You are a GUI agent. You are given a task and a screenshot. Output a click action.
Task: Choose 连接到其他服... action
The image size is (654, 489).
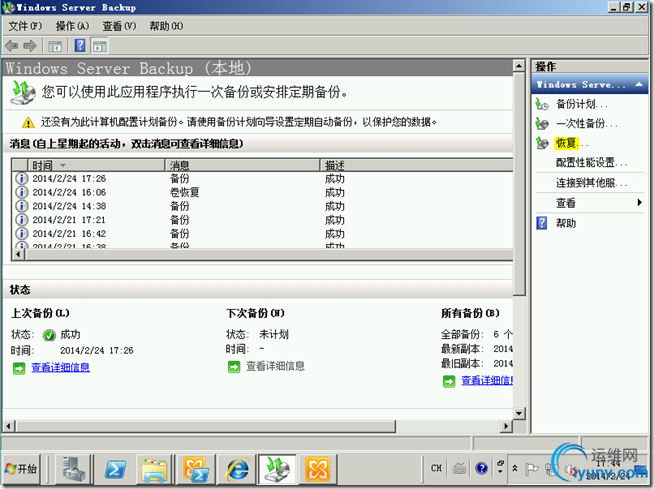coord(591,183)
